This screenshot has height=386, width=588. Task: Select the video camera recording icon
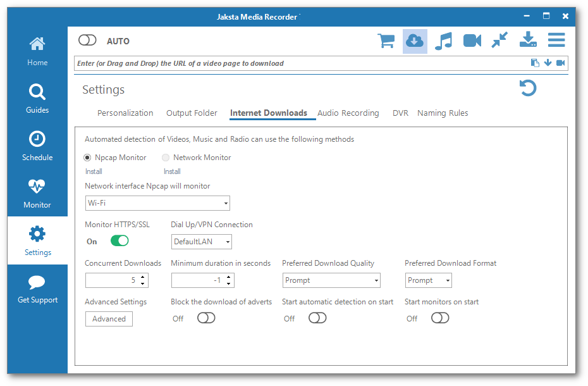tap(472, 40)
